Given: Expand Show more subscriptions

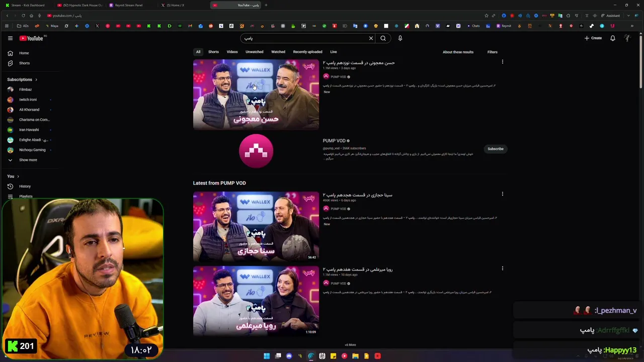Looking at the screenshot, I should [x=29, y=160].
